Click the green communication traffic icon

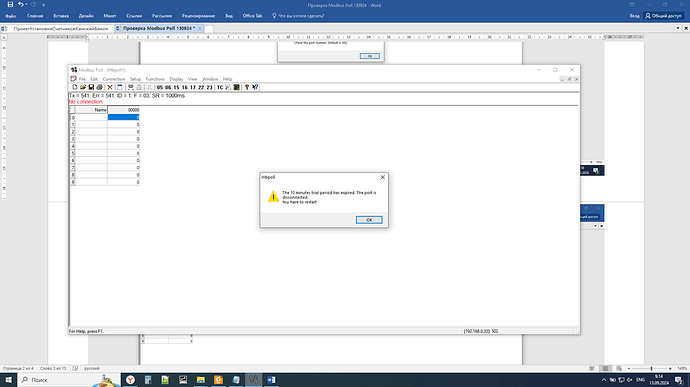click(237, 87)
